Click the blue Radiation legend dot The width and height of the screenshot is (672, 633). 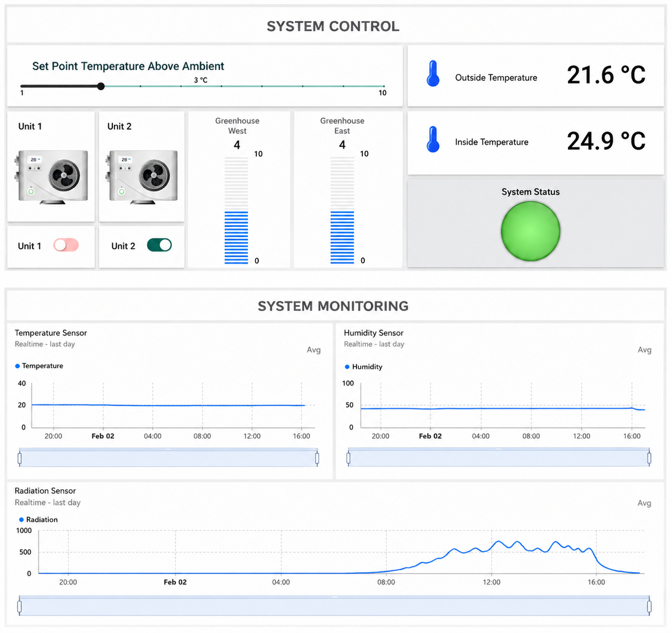point(21,520)
